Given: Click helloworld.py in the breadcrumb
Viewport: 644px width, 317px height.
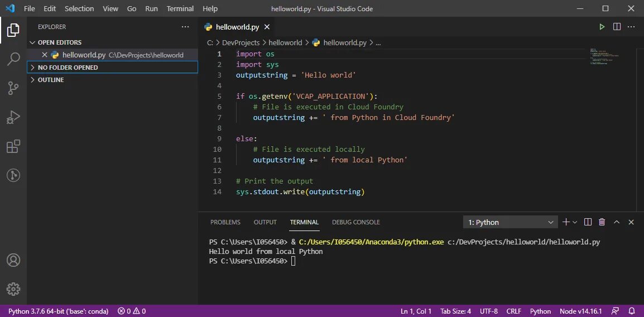Looking at the screenshot, I should click(339, 43).
